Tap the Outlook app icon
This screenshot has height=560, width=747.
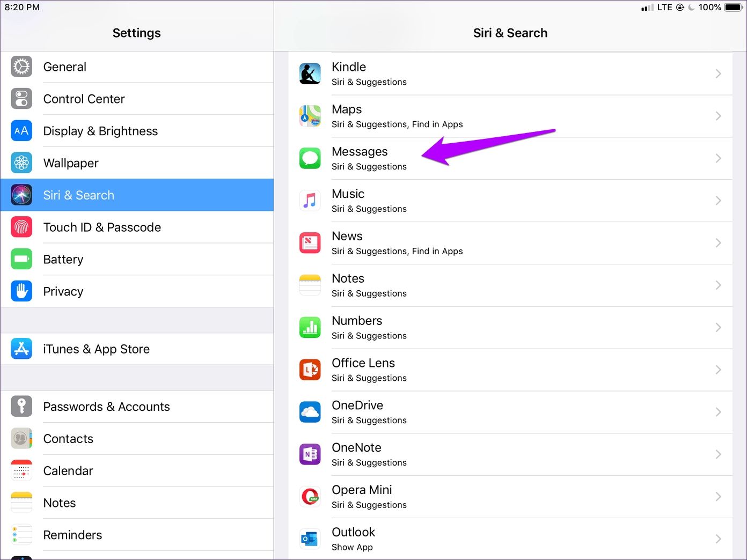[310, 539]
